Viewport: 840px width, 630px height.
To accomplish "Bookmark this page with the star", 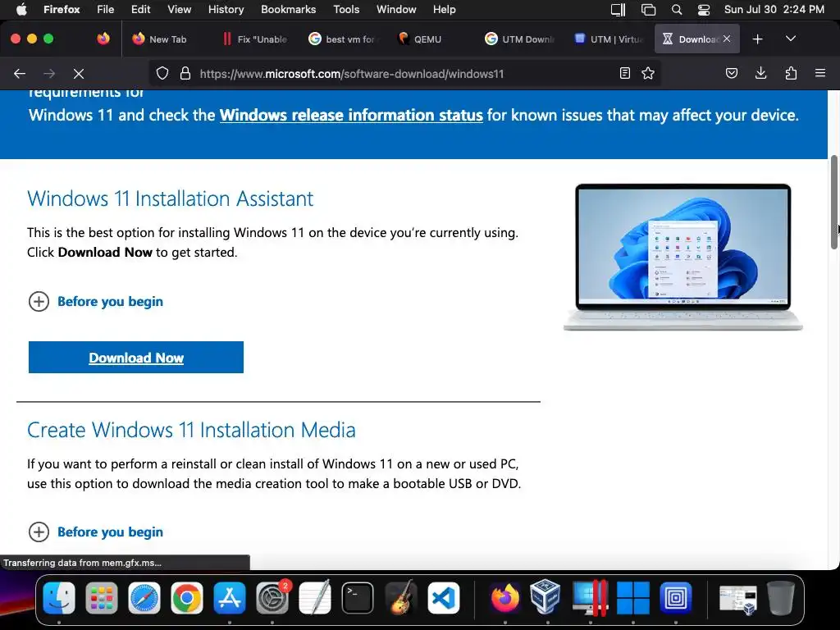I will pyautogui.click(x=648, y=73).
